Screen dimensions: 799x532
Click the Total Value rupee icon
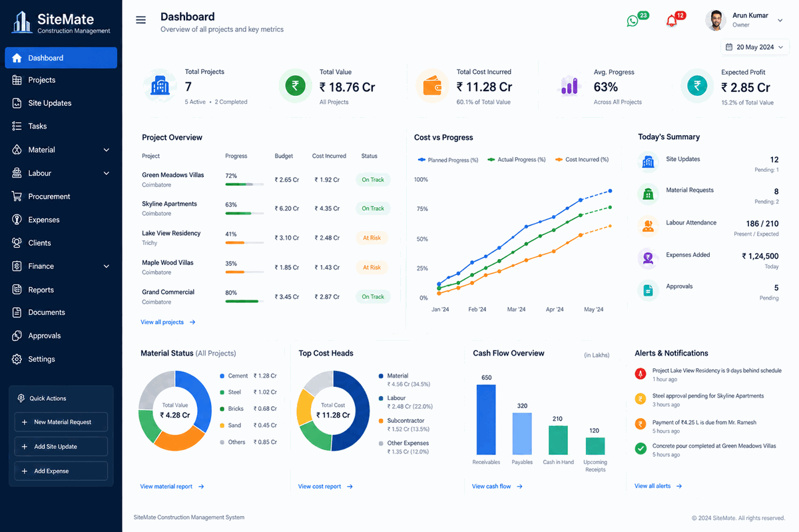click(x=296, y=85)
